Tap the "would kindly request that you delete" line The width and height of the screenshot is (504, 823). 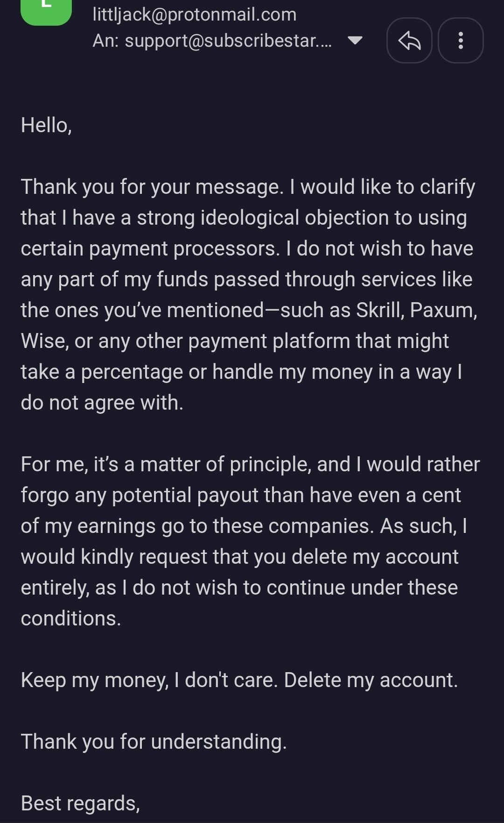tap(239, 557)
